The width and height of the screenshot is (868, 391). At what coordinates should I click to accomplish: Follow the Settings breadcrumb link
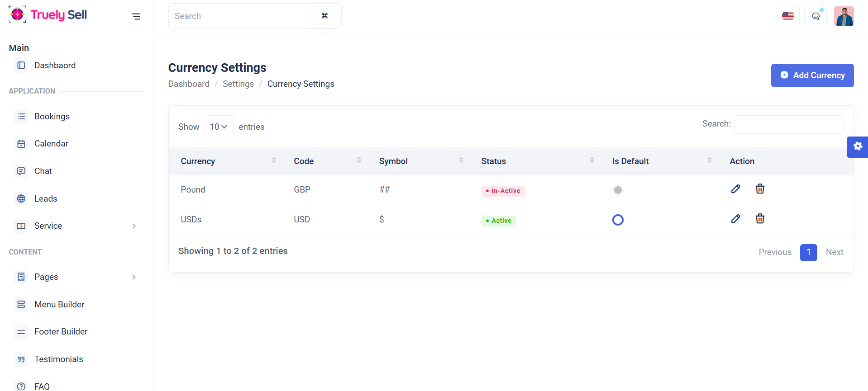pyautogui.click(x=238, y=84)
